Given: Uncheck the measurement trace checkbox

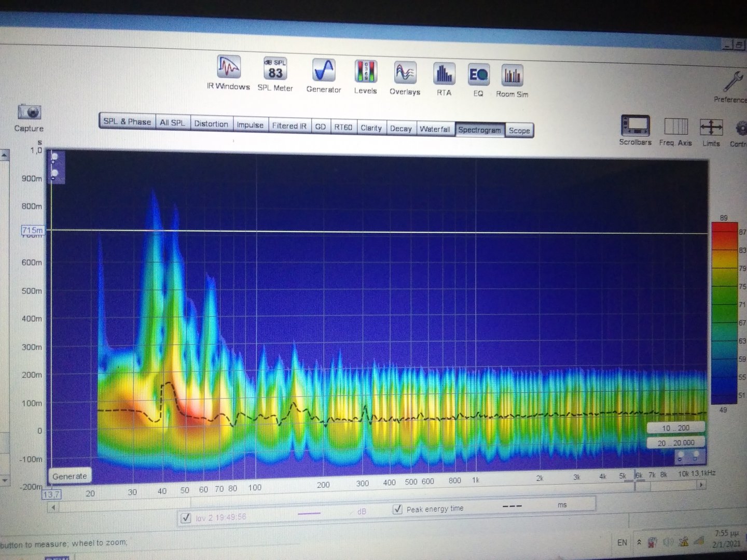Looking at the screenshot, I should point(186,517).
